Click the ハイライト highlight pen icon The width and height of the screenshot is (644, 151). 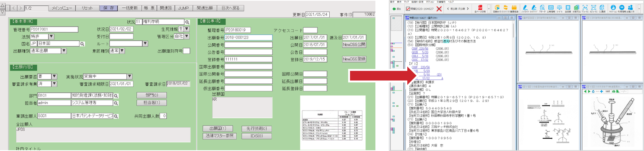click(525, 8)
